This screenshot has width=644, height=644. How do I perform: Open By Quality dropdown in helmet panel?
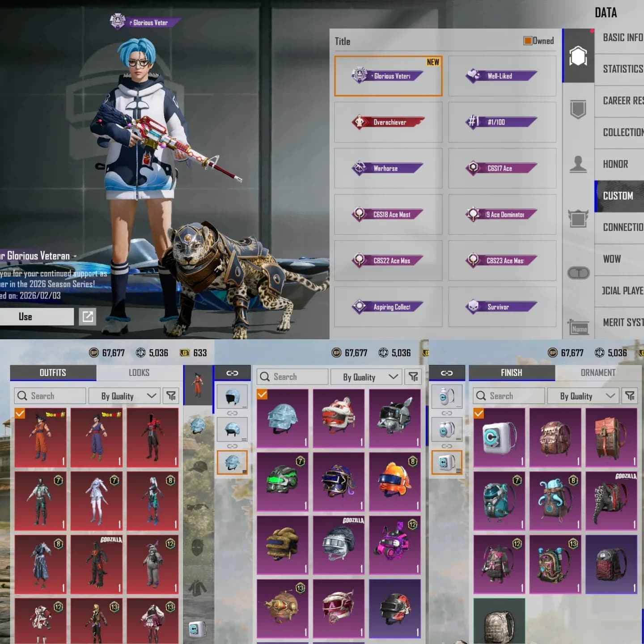366,377
